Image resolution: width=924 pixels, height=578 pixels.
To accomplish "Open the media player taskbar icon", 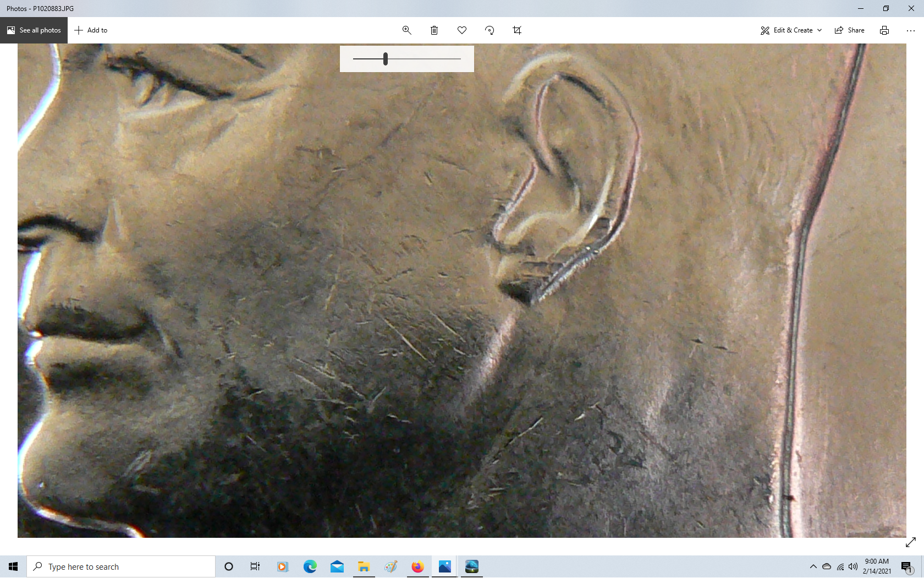I will 283,566.
